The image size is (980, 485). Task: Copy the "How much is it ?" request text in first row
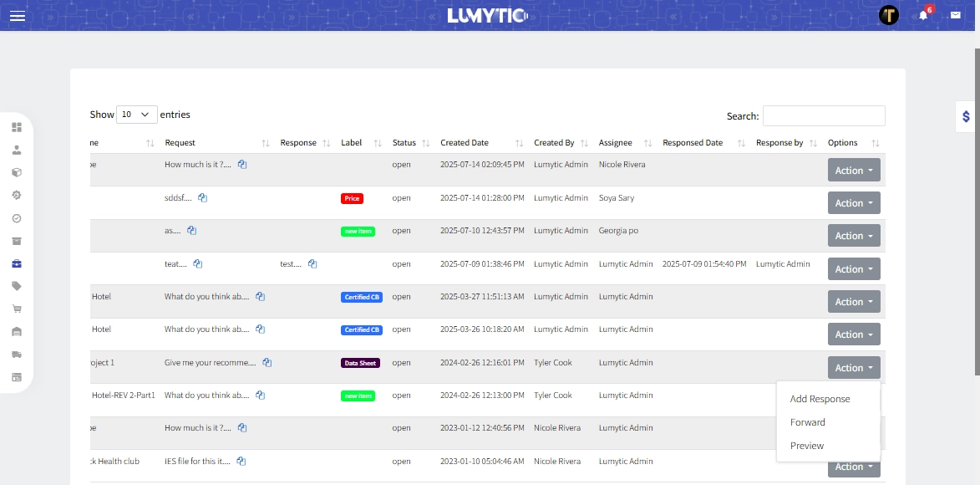(x=242, y=165)
